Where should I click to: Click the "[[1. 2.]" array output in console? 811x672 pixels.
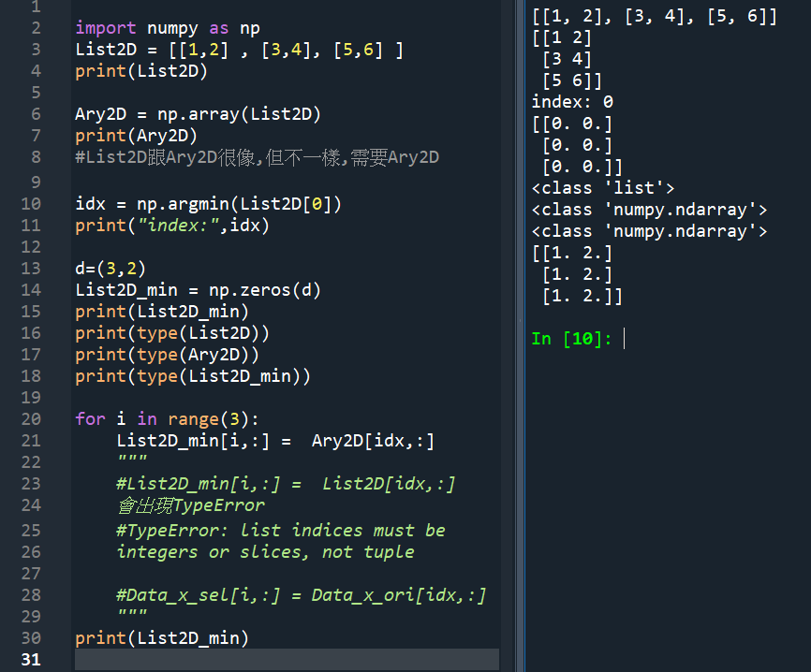pyautogui.click(x=571, y=252)
